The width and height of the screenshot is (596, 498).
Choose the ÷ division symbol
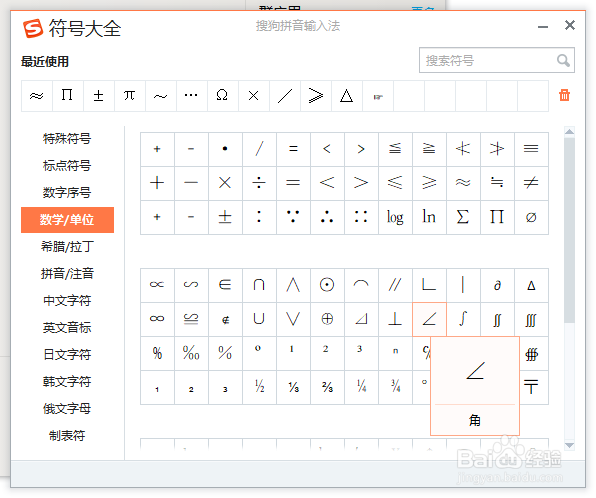[259, 183]
